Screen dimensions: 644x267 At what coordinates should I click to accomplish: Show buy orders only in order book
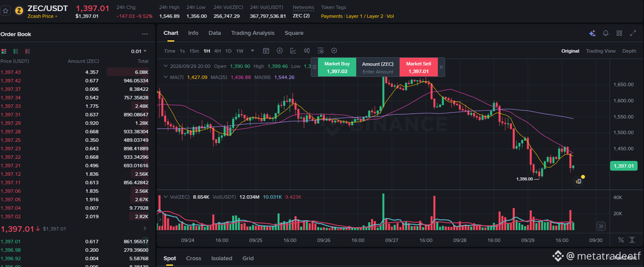(x=16, y=51)
